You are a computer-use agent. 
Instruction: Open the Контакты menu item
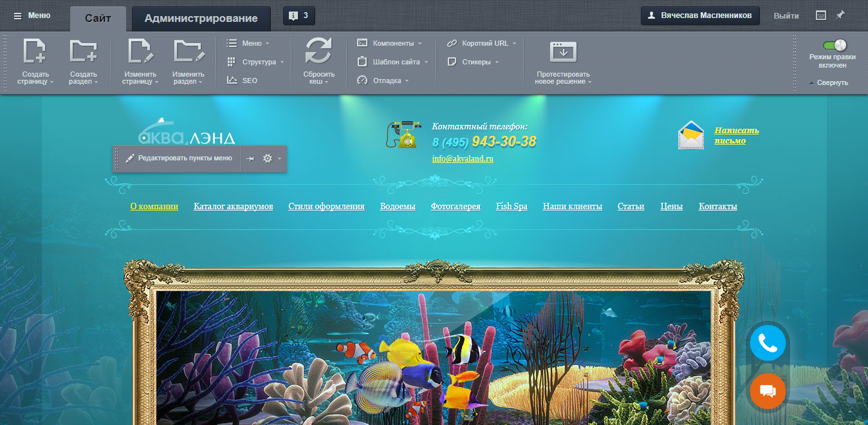coord(718,207)
